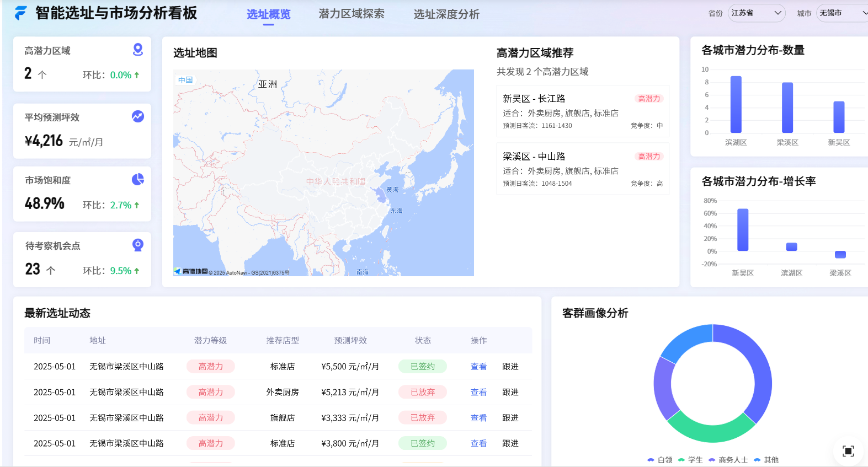Click the 高潜力 badge on 新吴区 card
This screenshot has height=467, width=868.
point(649,99)
